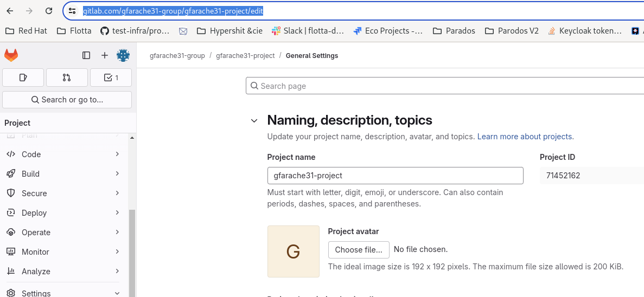Expand the Deploy sidebar section

coord(63,213)
